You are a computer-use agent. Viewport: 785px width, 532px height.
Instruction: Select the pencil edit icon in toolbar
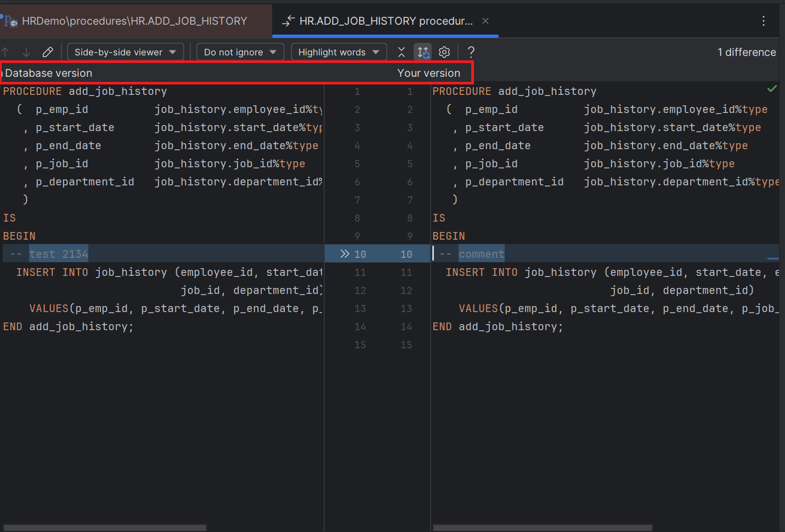click(48, 52)
